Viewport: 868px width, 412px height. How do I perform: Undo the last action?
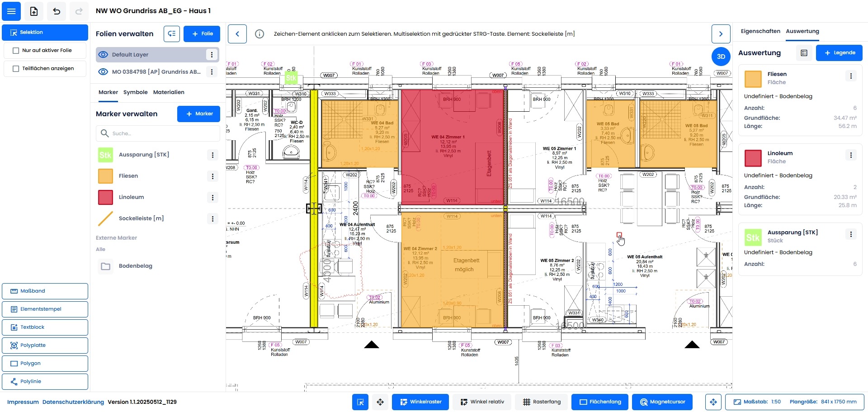click(x=57, y=11)
